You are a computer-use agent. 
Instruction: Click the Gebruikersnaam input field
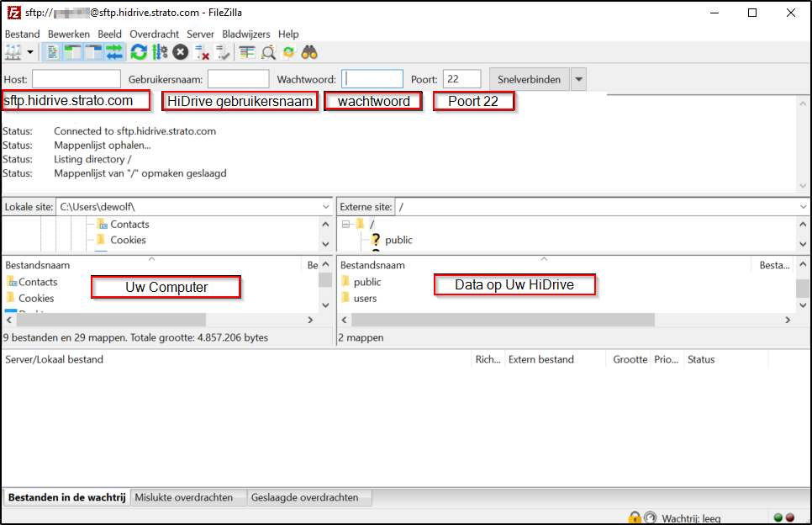[x=238, y=79]
